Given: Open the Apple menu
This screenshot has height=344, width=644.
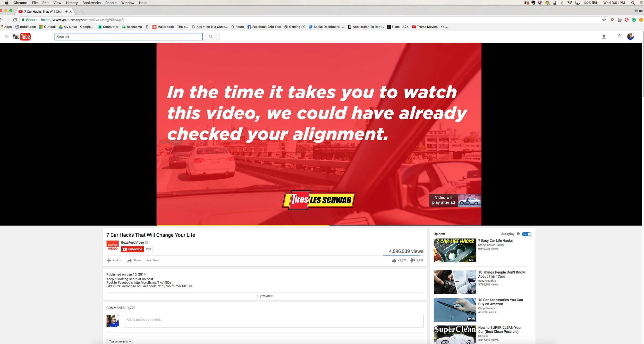Looking at the screenshot, I should point(7,3).
